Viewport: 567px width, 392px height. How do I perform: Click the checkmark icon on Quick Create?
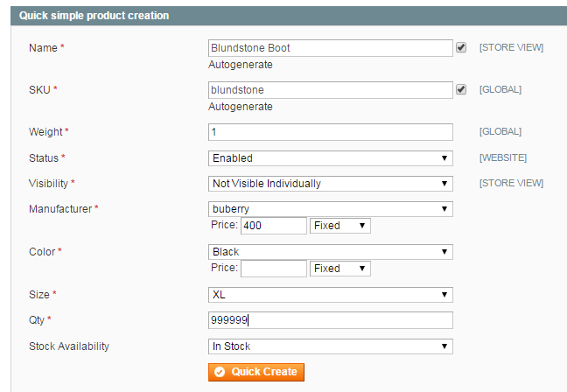[x=220, y=372]
